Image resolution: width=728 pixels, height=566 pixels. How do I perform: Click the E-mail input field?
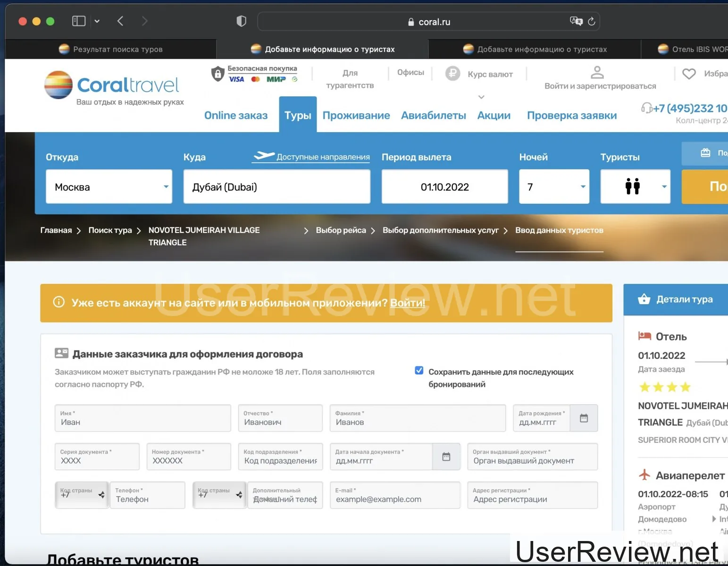click(x=394, y=499)
